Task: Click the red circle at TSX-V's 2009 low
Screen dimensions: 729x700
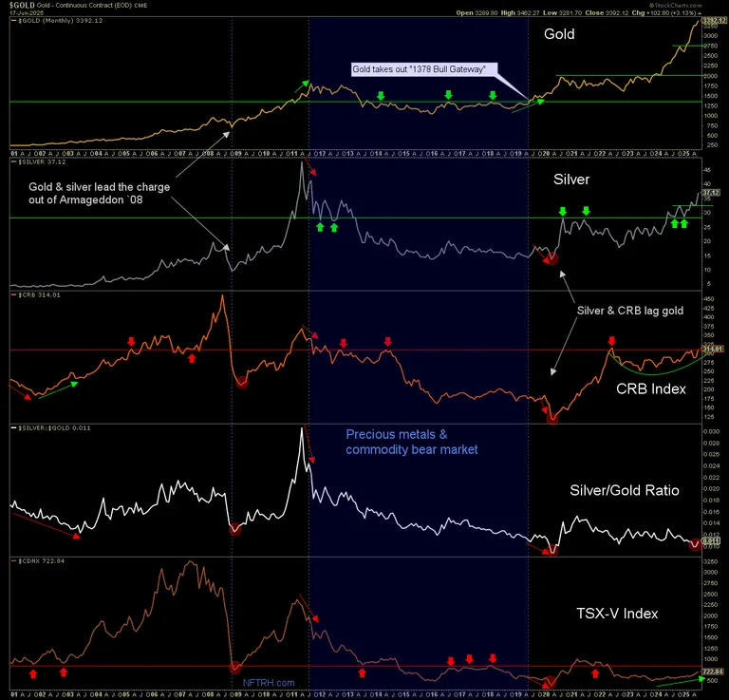Action: (x=236, y=668)
